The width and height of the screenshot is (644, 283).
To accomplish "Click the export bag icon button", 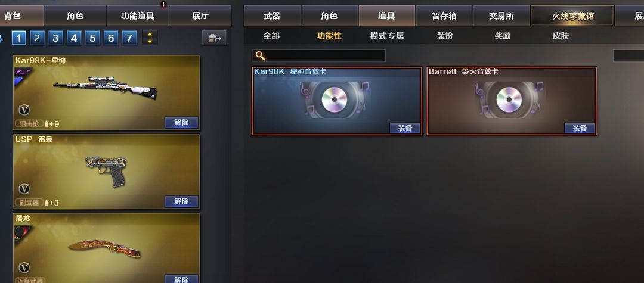I will (x=215, y=39).
